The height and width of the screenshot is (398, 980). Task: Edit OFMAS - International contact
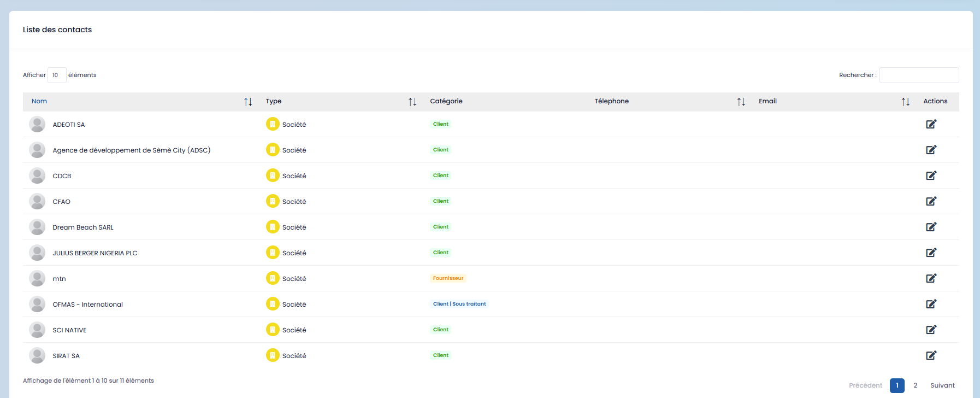[x=931, y=304]
